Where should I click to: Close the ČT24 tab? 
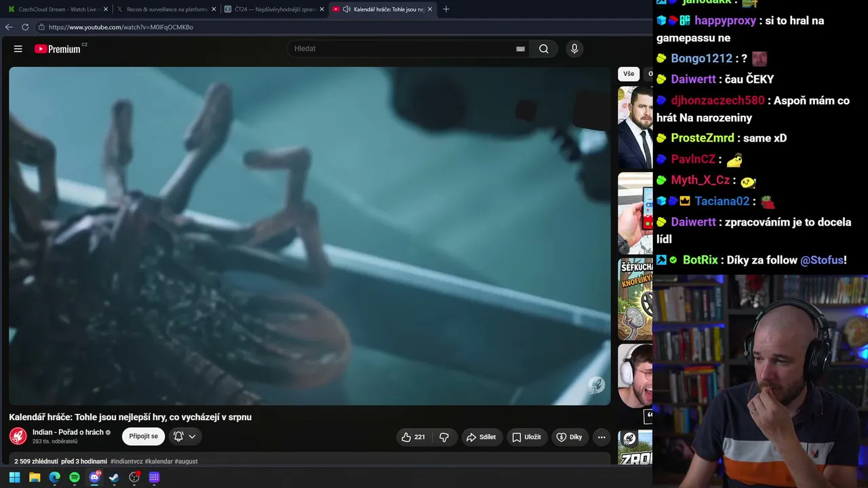pos(322,9)
